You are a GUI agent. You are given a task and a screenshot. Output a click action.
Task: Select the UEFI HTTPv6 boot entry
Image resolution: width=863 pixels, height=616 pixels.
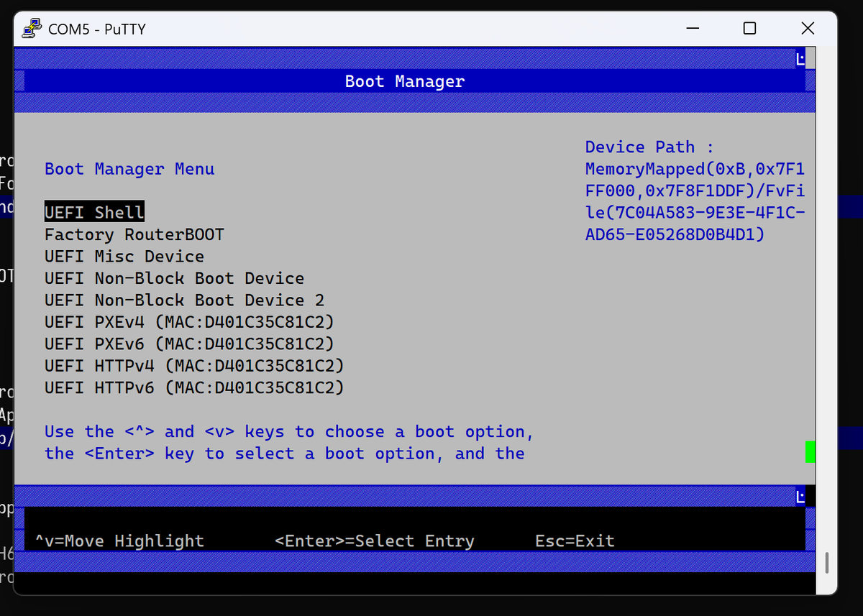194,388
